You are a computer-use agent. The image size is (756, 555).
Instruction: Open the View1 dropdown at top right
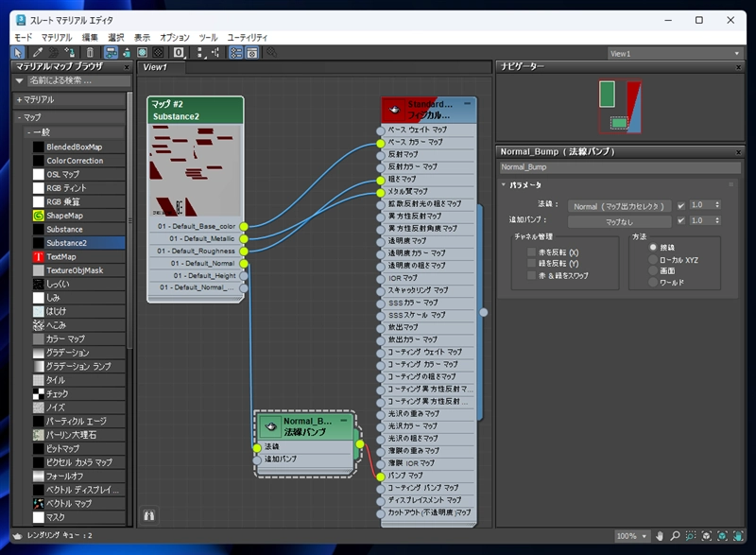737,54
